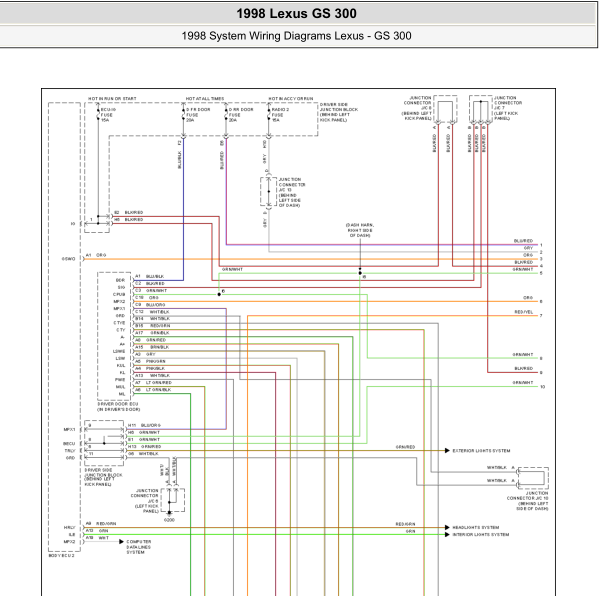This screenshot has width=599, height=596.
Task: Select the SIG pin on Driver Door ECU
Action: (x=121, y=287)
